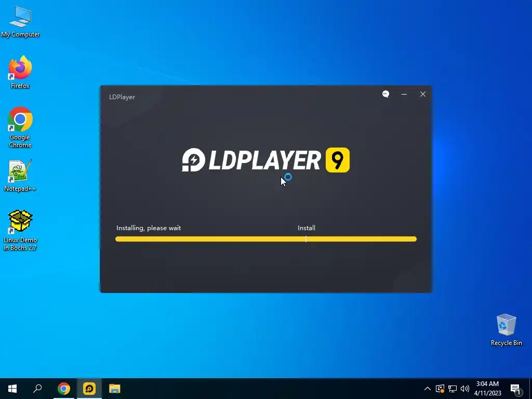This screenshot has width=532, height=399.
Task: Click the yellow installation progress bar
Action: [x=266, y=239]
